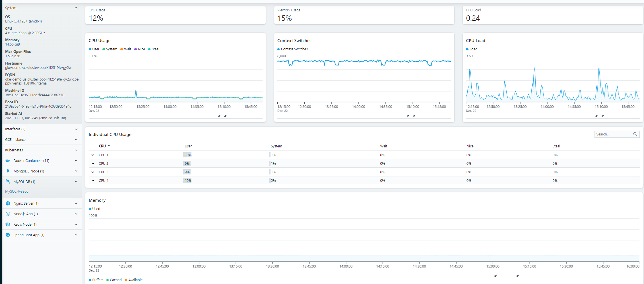Toggle Load series in CPU Load legend

click(x=472, y=49)
